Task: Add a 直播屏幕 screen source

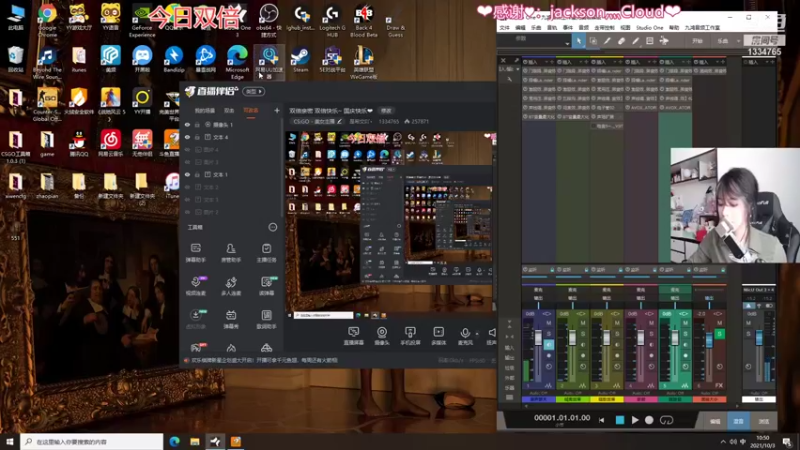Action: coord(354,336)
